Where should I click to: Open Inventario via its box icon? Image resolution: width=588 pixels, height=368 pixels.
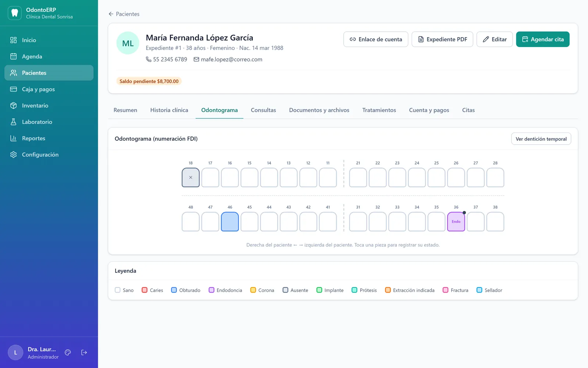(14, 106)
